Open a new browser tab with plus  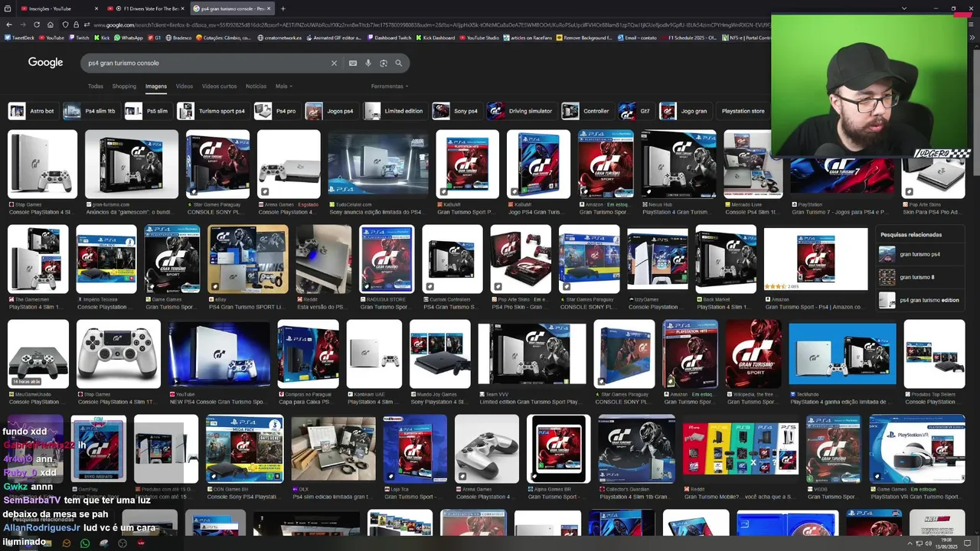[283, 8]
